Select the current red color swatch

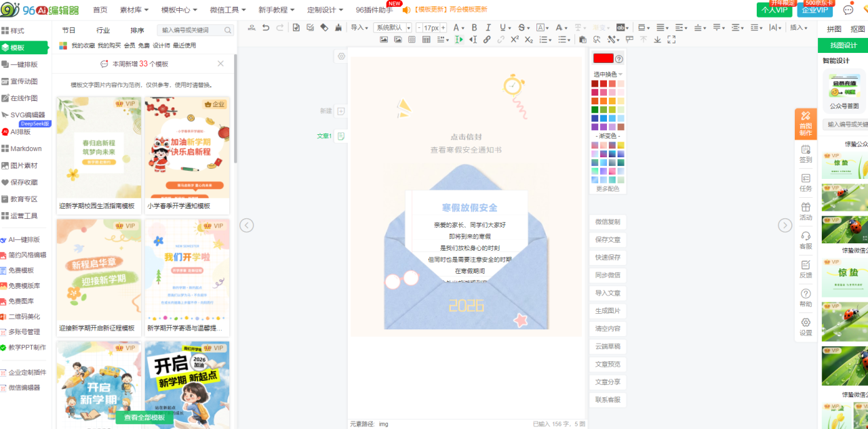(x=602, y=59)
